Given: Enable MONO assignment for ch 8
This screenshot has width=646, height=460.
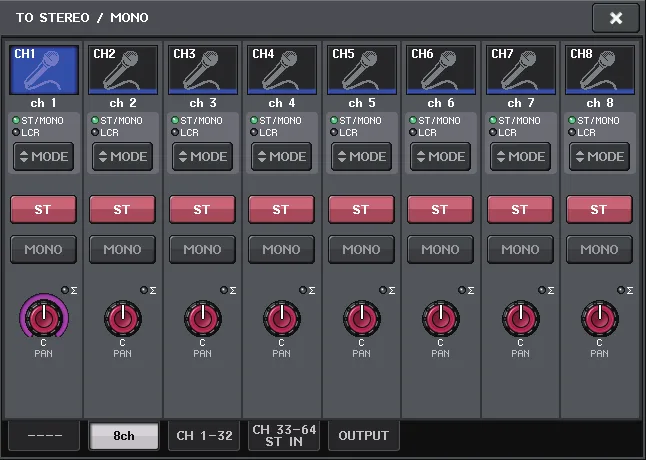Looking at the screenshot, I should click(599, 250).
